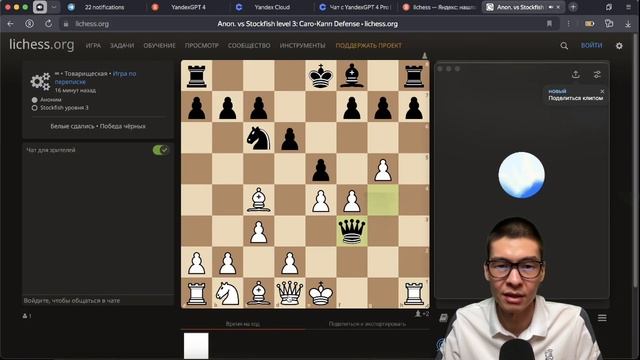This screenshot has width=640, height=360.
Task: Toggle the spectator chat switch
Action: coord(160,150)
